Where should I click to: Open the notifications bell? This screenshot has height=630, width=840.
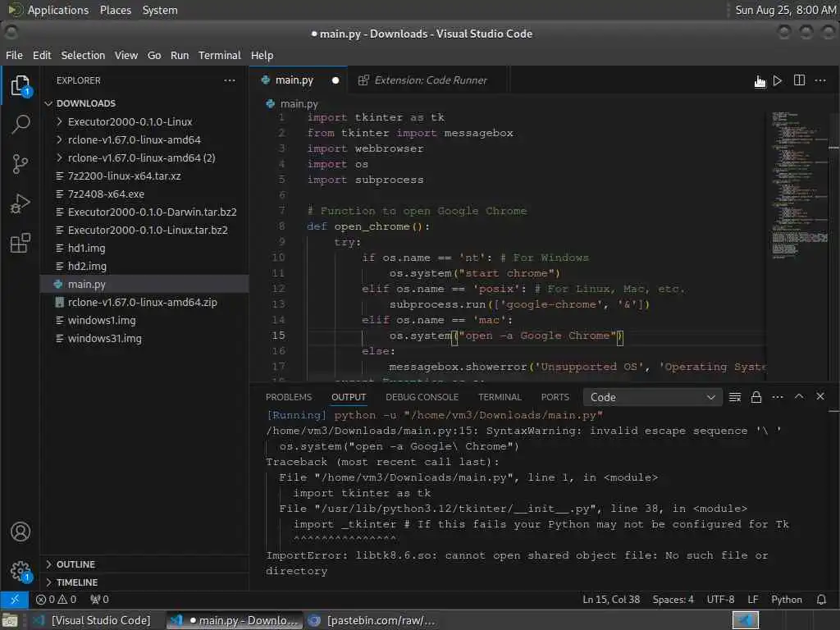tap(820, 600)
